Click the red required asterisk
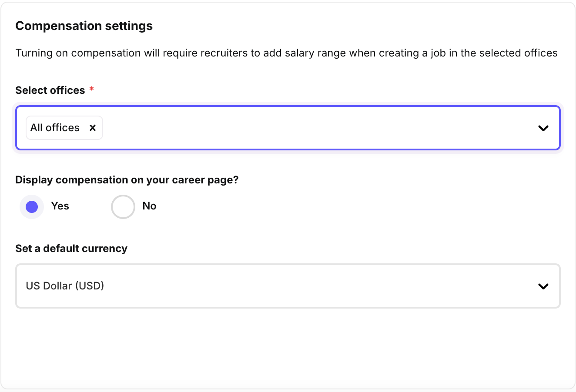 tap(91, 90)
